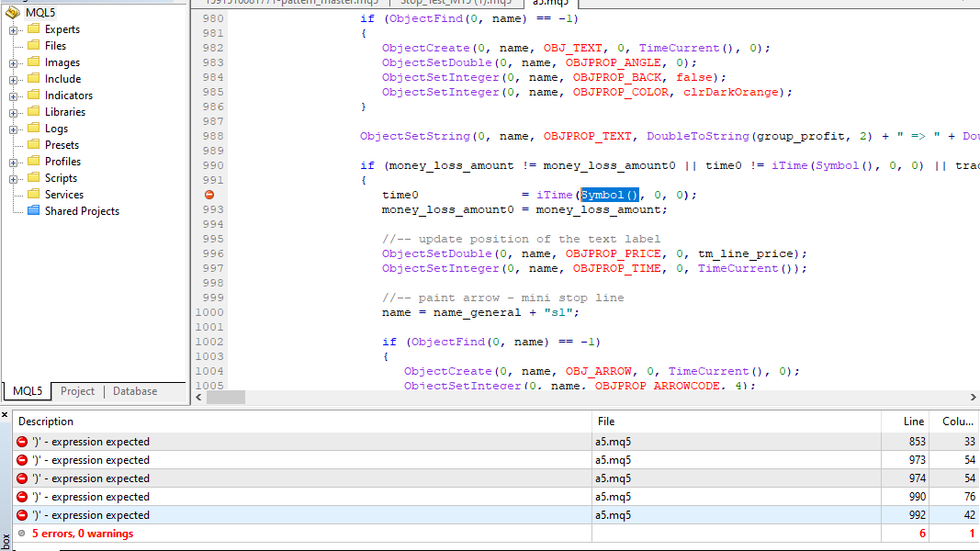Select the Services tree item

pos(63,195)
